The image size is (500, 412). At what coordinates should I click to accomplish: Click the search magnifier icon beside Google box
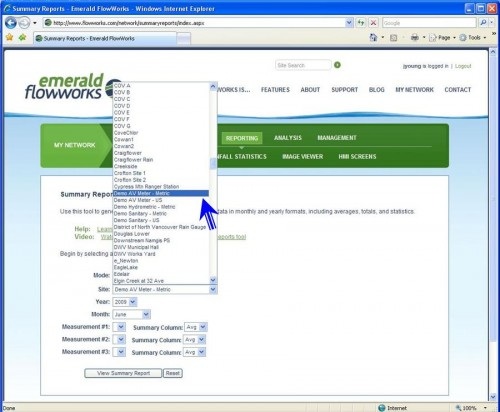pos(483,23)
